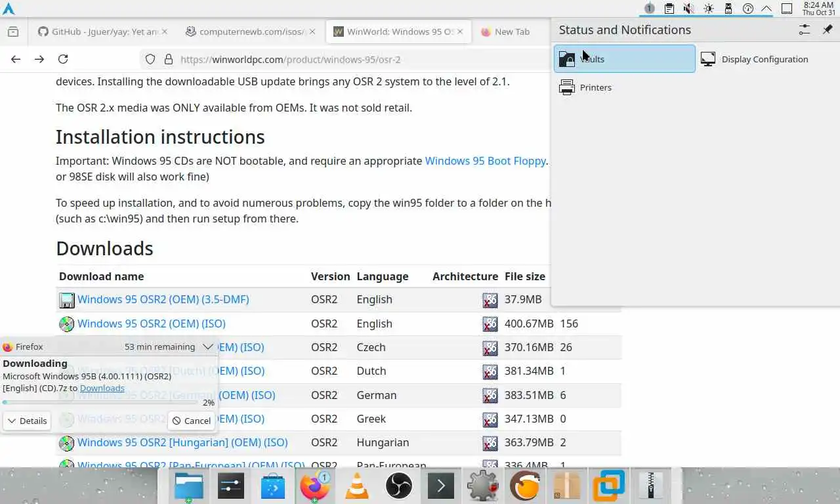840x504 pixels.
Task: Click the German language cell
Action: 377,395
